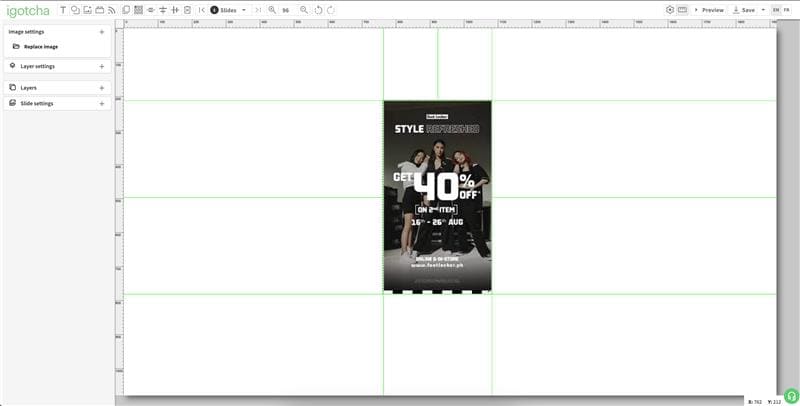The height and width of the screenshot is (406, 800).
Task: Go to the first slide arrow
Action: pyautogui.click(x=202, y=10)
